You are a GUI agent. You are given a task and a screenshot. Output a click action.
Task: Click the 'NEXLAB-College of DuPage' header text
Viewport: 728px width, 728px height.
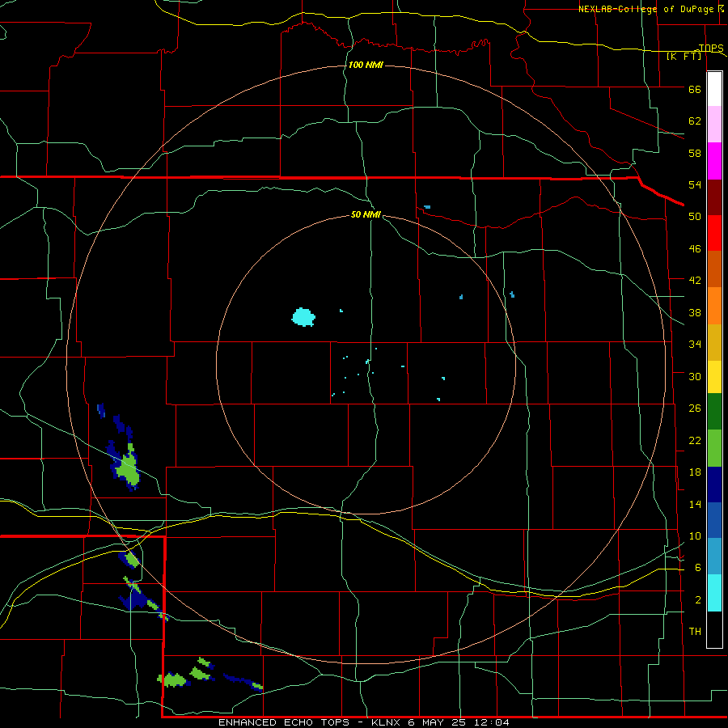coord(645,9)
